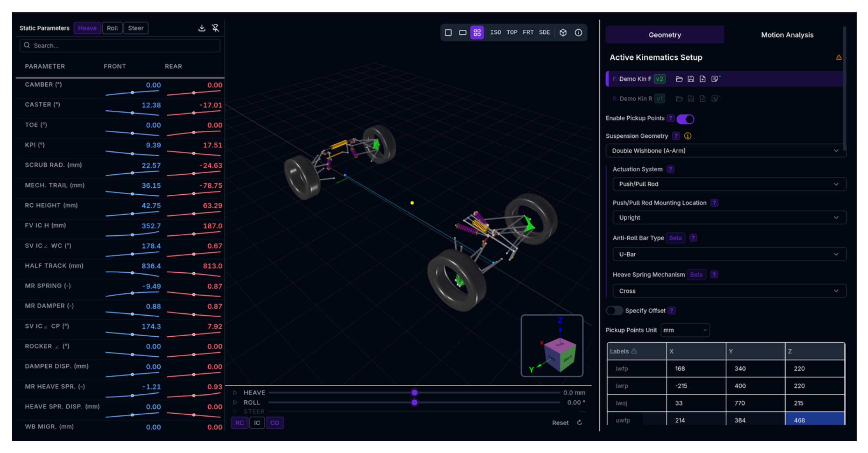This screenshot has width=868, height=453.
Task: Expand the HEAVE animation arrow
Action: pos(235,393)
